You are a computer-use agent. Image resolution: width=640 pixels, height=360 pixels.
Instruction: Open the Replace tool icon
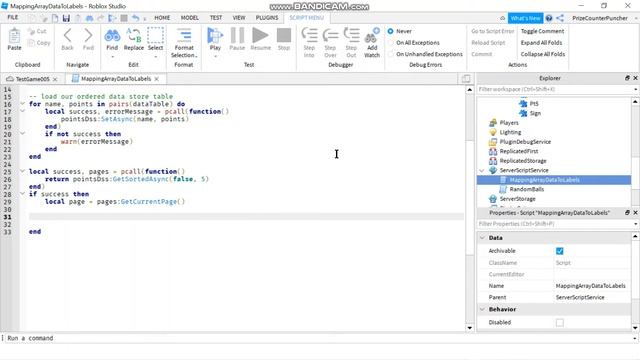coord(133,36)
